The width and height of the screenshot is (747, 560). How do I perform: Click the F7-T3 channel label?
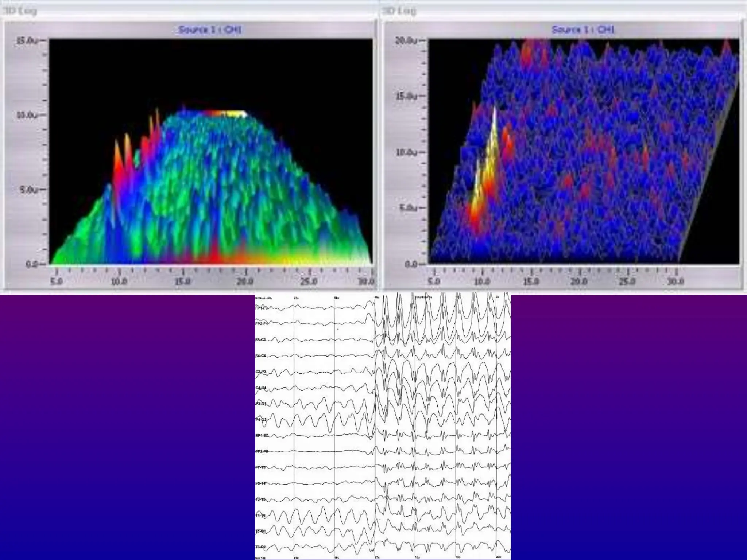(x=261, y=467)
